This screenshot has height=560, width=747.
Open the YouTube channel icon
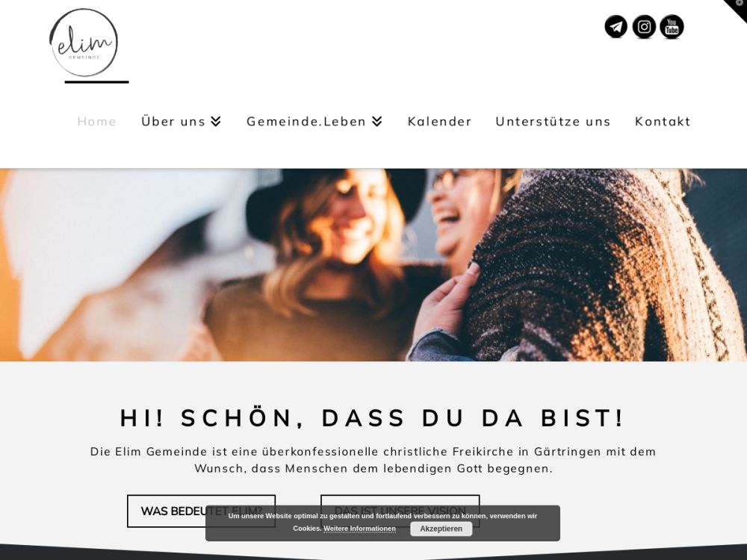[672, 26]
